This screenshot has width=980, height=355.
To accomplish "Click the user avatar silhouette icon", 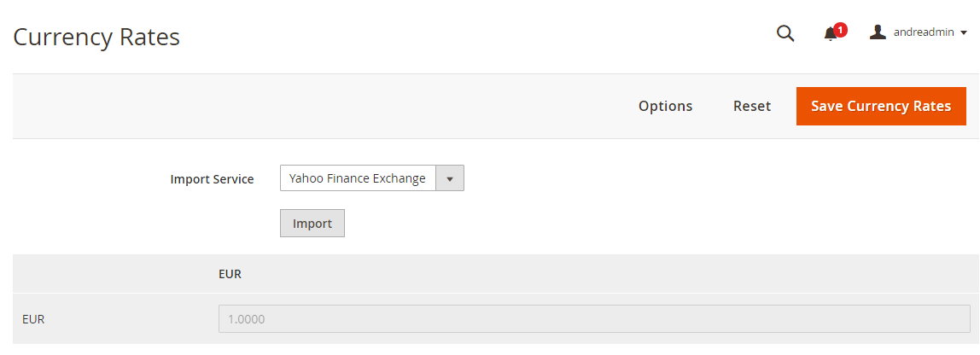I will 878,32.
